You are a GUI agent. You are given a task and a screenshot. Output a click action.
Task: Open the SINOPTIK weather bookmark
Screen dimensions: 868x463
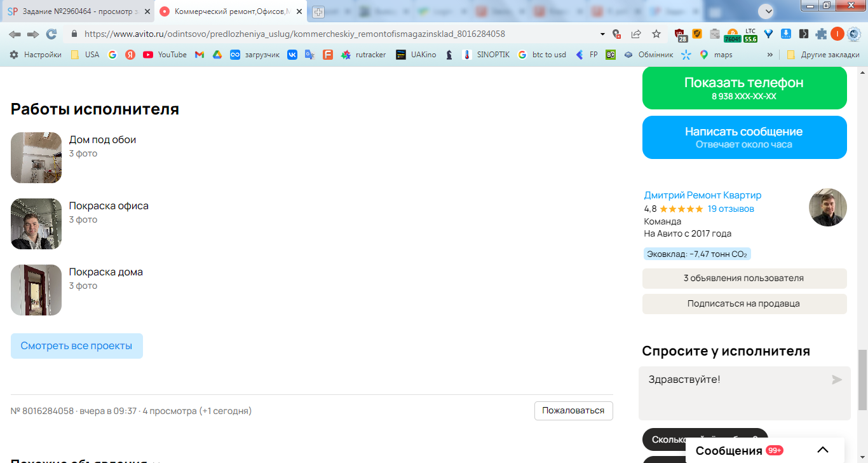(x=486, y=55)
